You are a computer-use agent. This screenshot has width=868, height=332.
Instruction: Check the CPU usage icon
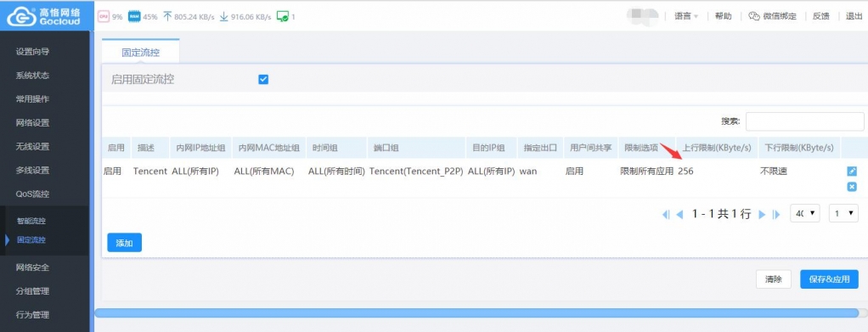click(104, 17)
